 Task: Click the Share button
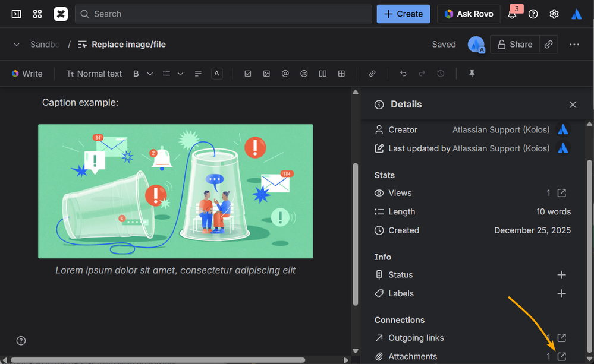tap(515, 45)
